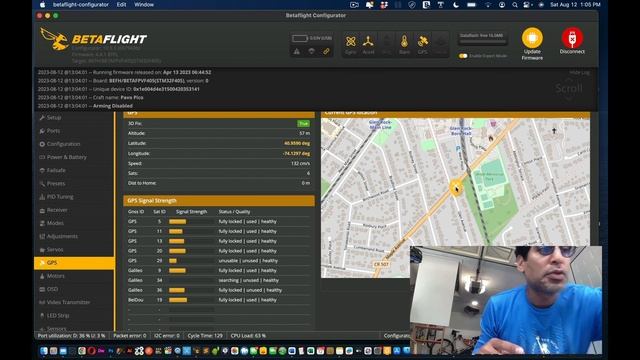The image size is (640, 360).
Task: Open the PID Tuning tab
Action: coord(74,197)
